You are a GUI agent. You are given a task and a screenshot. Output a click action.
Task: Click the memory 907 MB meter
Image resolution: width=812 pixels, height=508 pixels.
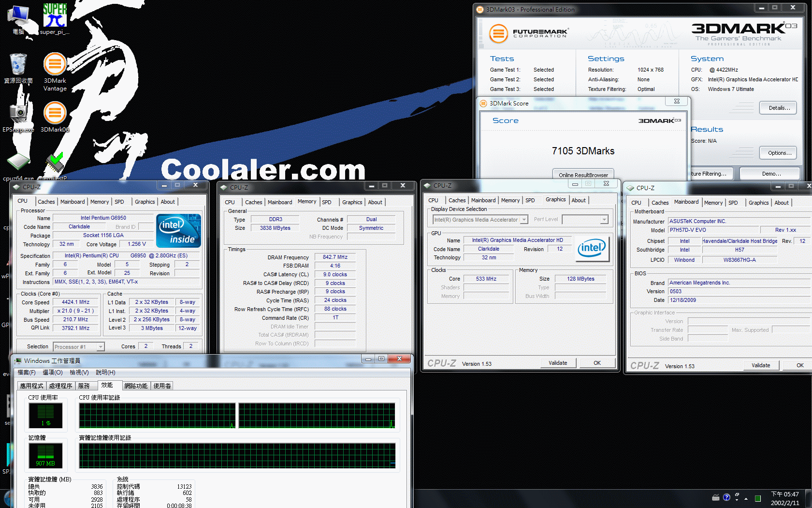[45, 456]
